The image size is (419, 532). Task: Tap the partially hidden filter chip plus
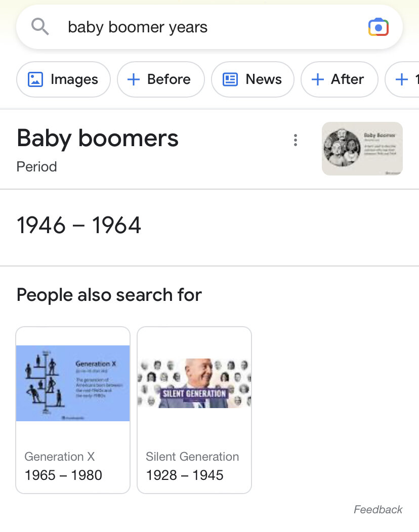pyautogui.click(x=402, y=79)
